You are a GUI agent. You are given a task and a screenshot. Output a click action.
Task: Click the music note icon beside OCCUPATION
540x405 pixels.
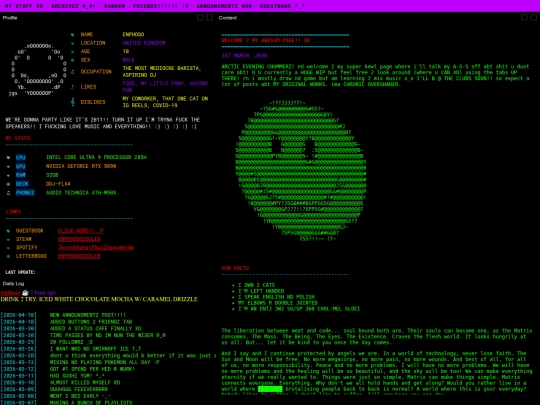tap(72, 72)
